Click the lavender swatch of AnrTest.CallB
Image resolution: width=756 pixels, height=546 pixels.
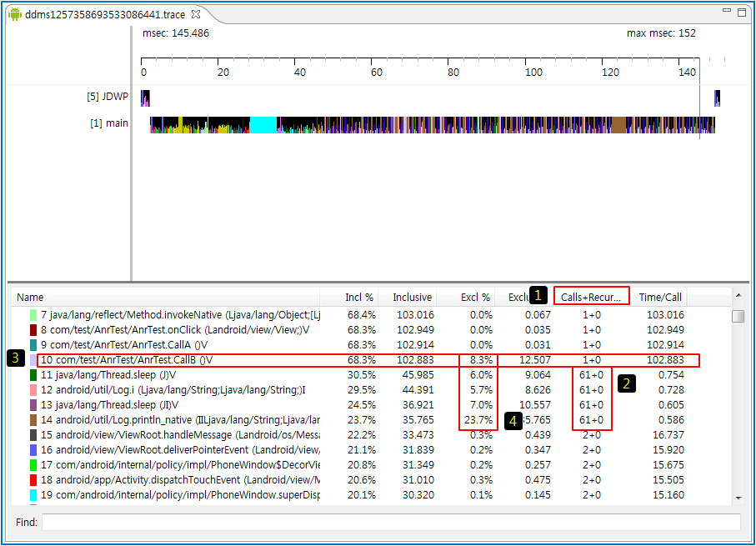coord(33,360)
